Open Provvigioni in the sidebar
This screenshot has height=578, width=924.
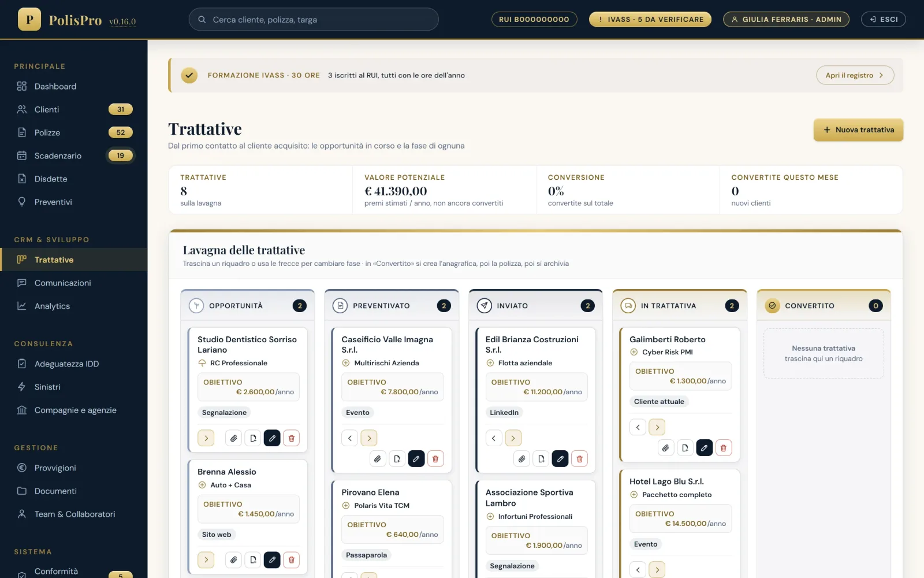73,468
